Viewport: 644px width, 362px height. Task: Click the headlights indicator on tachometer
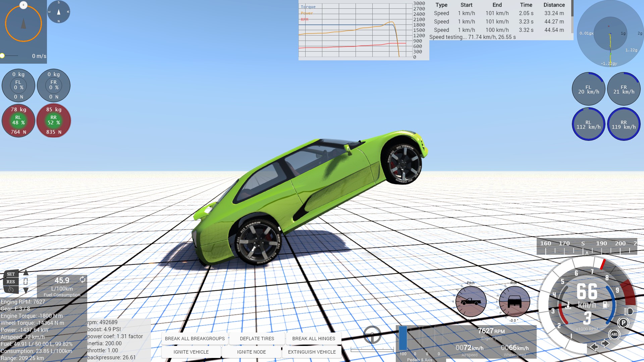point(629,311)
